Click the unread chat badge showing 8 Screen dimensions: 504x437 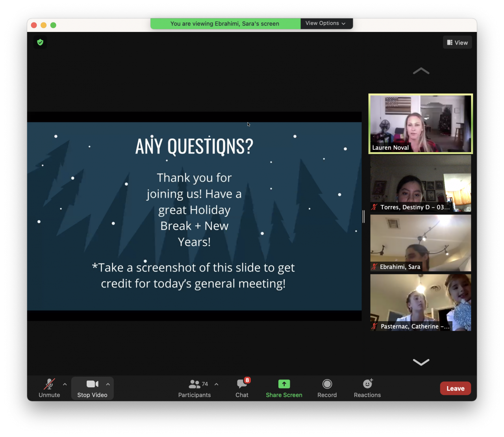coord(247,380)
